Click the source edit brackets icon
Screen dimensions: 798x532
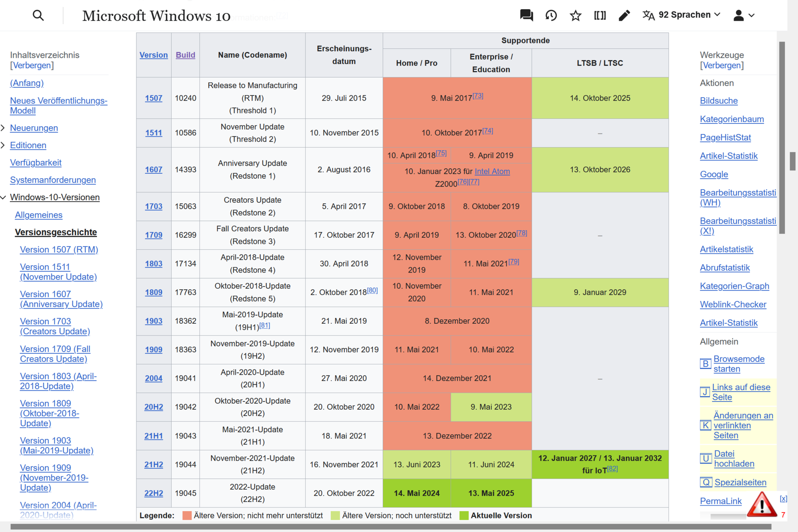click(x=600, y=15)
